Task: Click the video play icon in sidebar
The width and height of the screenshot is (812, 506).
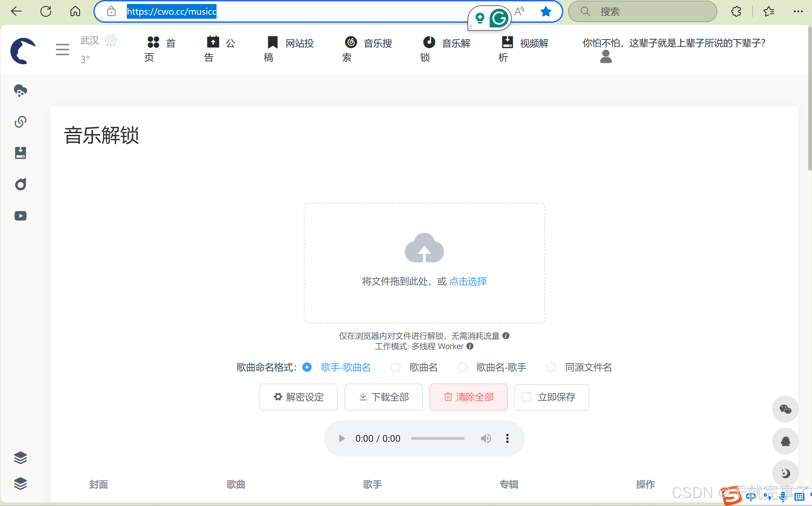Action: [20, 216]
